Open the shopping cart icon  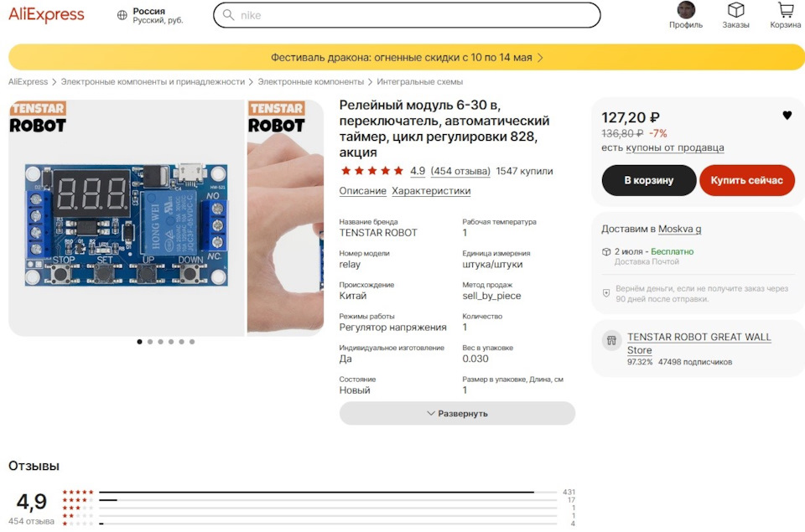coord(786,10)
